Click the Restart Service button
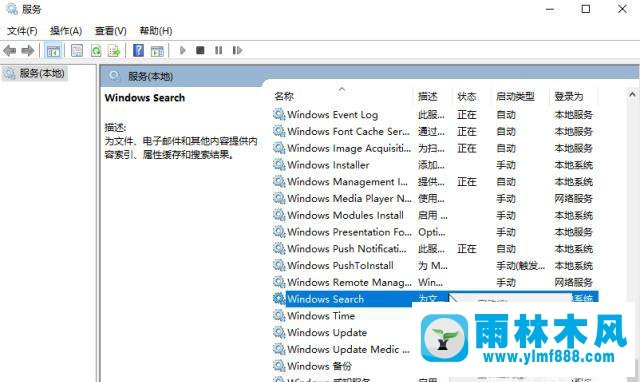Viewport: 640px width, 382px height. click(237, 50)
